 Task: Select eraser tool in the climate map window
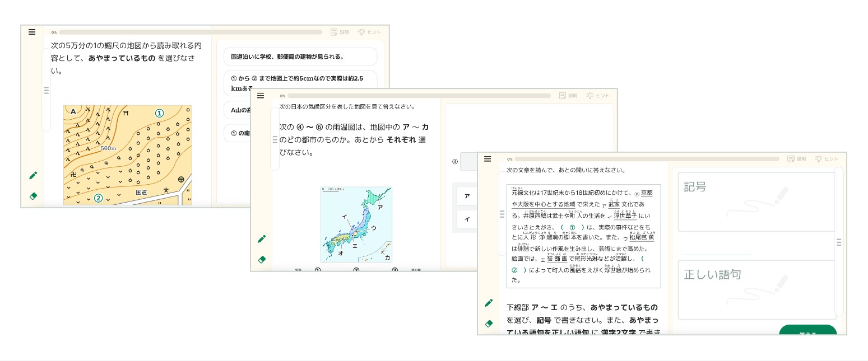[x=261, y=260]
